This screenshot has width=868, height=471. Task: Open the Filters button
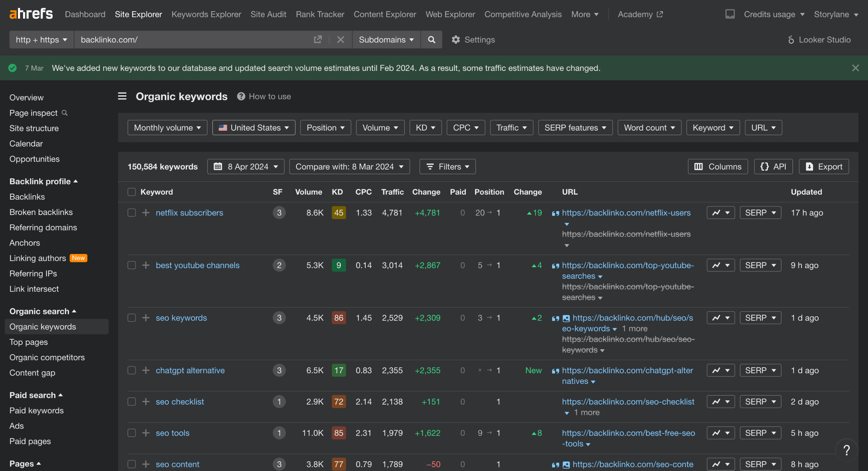click(447, 166)
